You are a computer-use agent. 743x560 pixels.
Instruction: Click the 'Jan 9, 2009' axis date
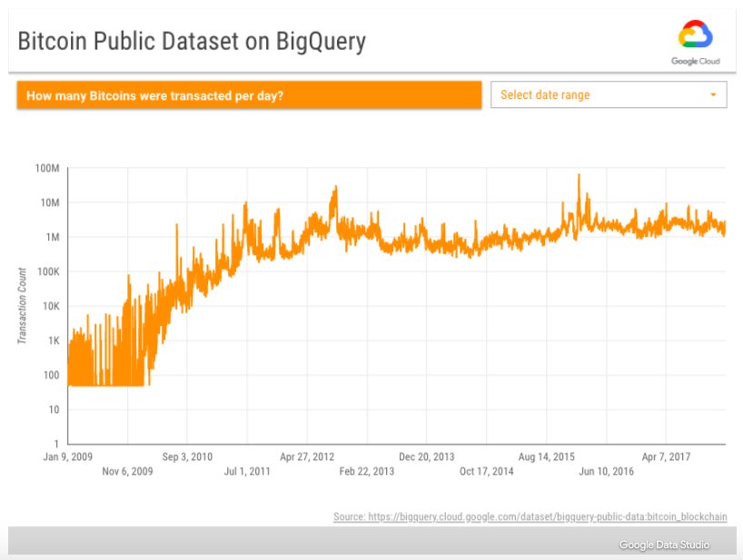click(x=68, y=457)
